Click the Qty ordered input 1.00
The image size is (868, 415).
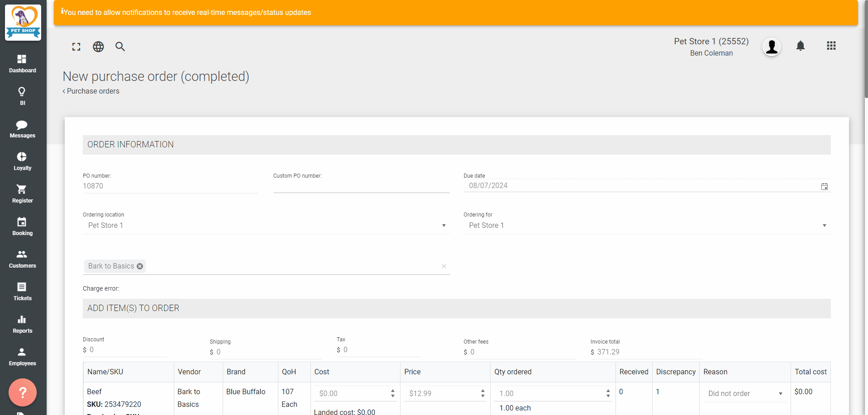[549, 394]
